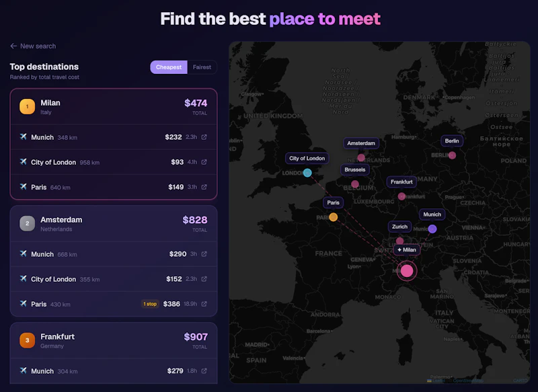Go back with the New search arrow
The width and height of the screenshot is (538, 392).
pos(13,46)
